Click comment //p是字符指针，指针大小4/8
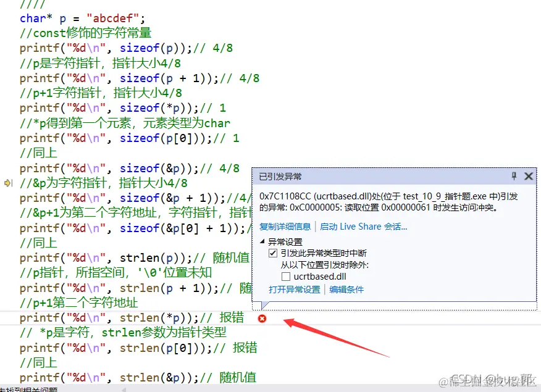Viewport: 541px width, 392px height. click(100, 64)
